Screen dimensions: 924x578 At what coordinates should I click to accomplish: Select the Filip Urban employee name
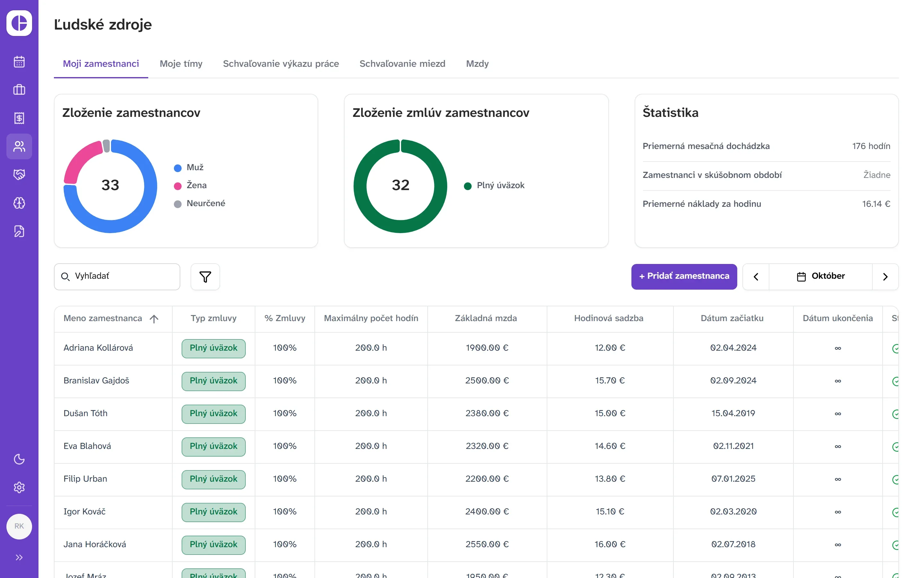(85, 479)
